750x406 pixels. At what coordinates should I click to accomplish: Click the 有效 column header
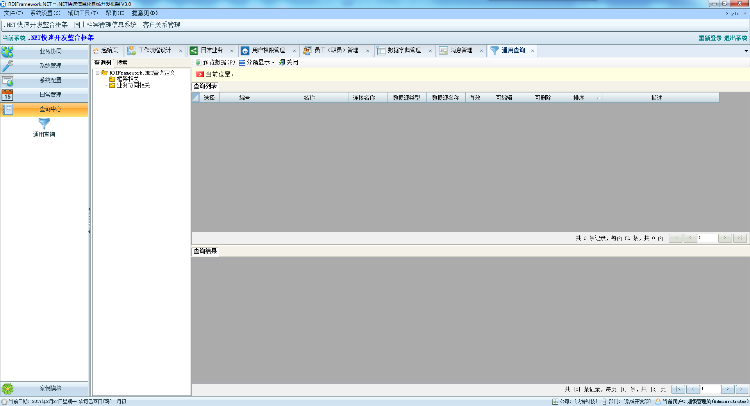[x=475, y=98]
